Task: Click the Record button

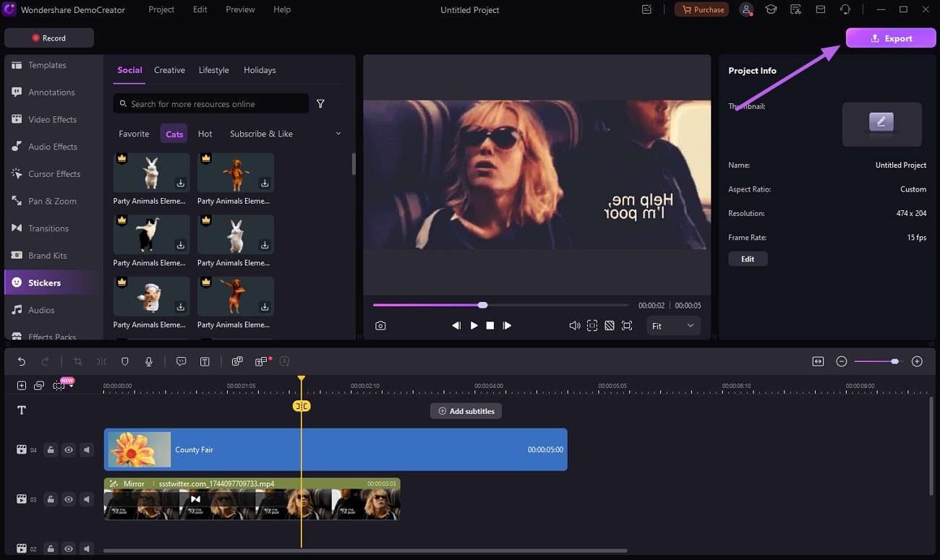Action: click(x=49, y=38)
